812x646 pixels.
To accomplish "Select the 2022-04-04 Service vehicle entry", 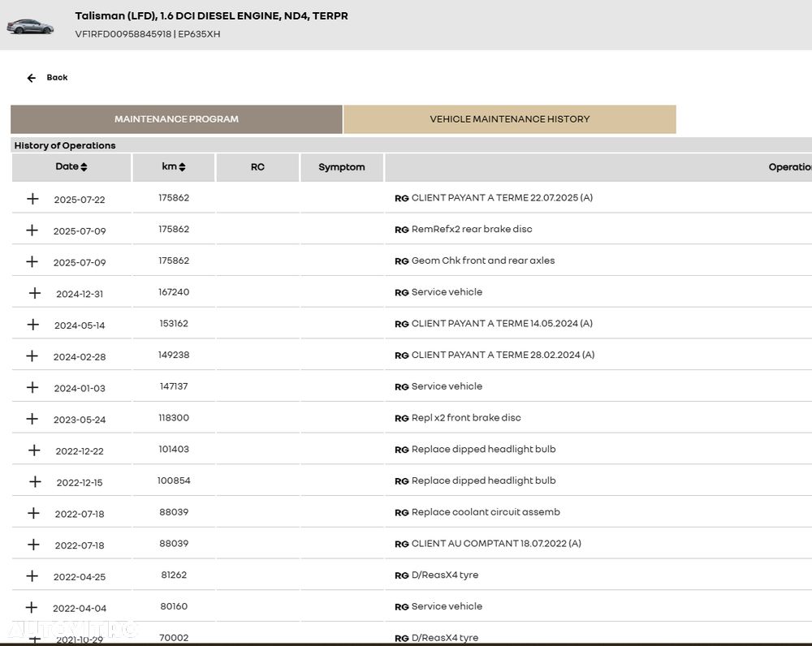I will click(x=447, y=606).
